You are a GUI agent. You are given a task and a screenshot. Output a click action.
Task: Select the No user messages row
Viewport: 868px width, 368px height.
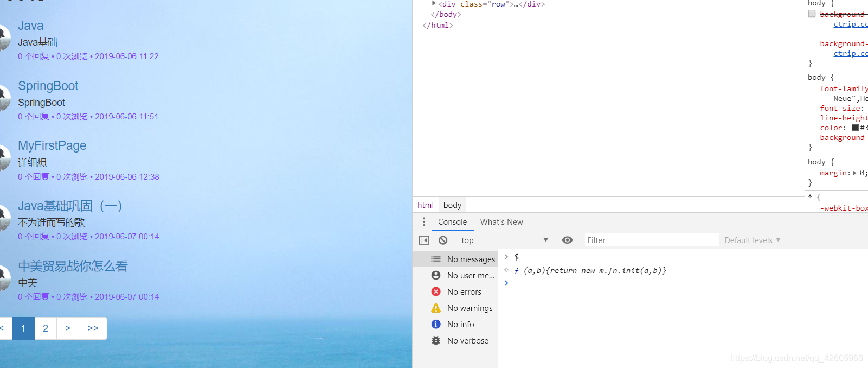click(455, 276)
